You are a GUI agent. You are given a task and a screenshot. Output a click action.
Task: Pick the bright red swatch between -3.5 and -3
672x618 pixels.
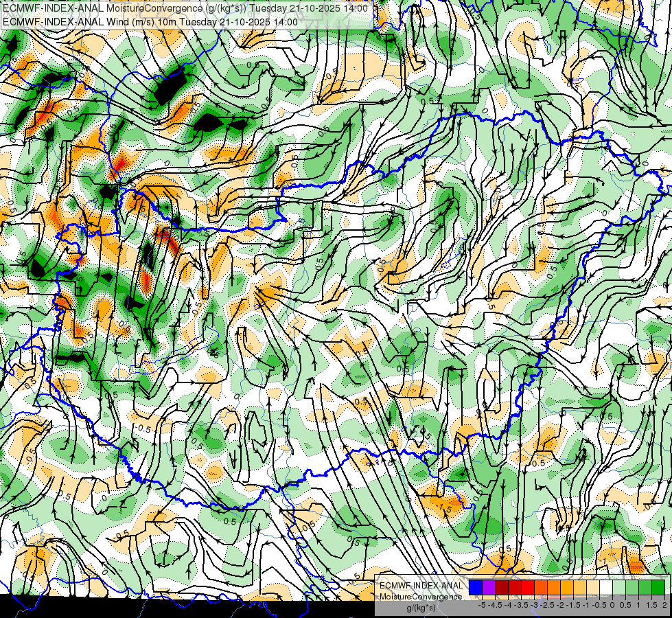coord(528,588)
